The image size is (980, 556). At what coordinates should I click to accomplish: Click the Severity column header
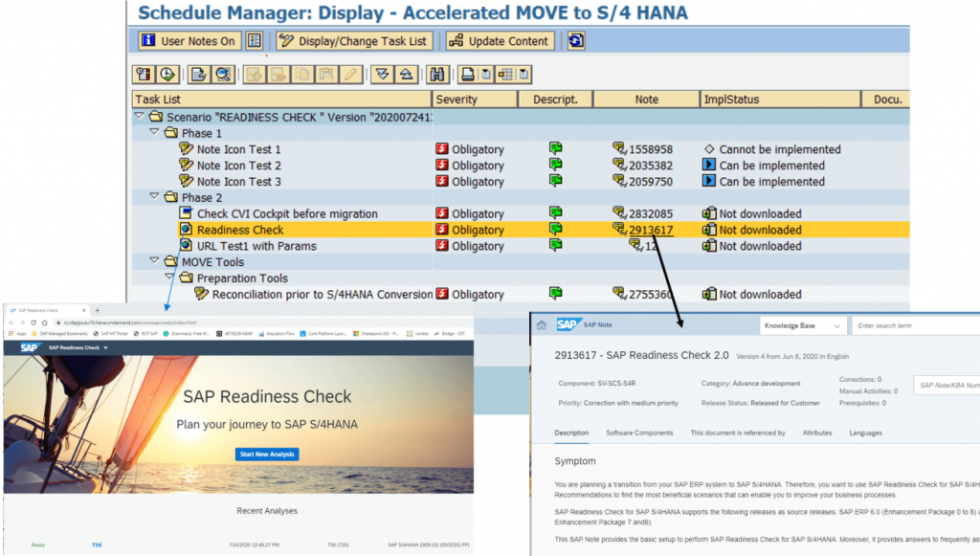pos(475,99)
